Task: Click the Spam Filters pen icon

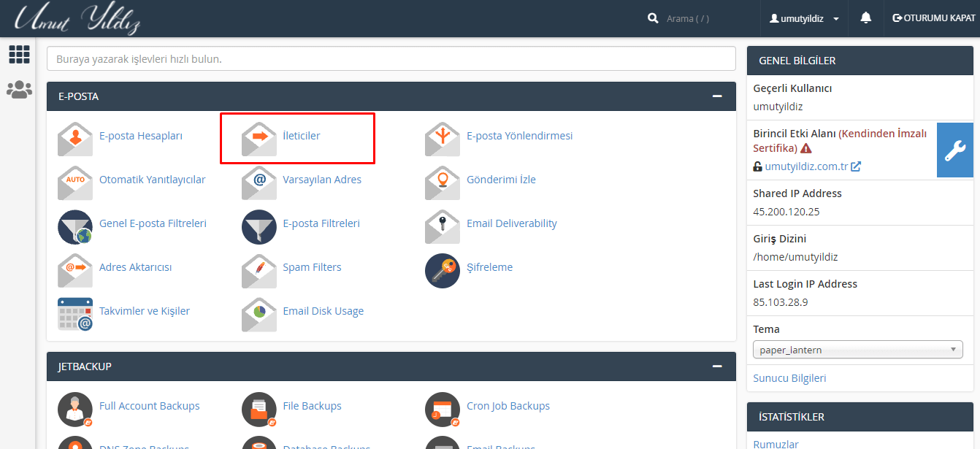Action: [259, 270]
